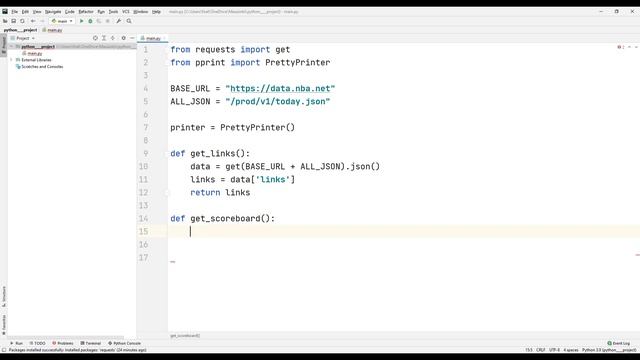The height and width of the screenshot is (360, 640).
Task: Open the Run menu
Action: click(x=101, y=12)
